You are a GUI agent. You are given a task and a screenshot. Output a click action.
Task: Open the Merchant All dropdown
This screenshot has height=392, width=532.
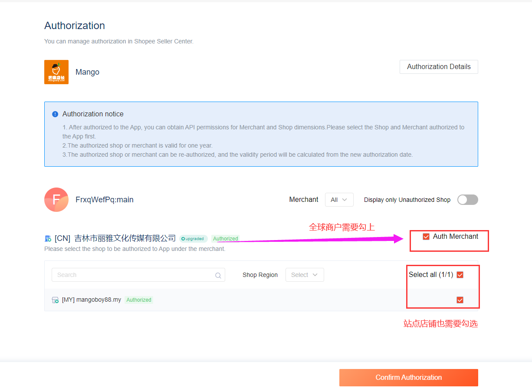pyautogui.click(x=339, y=200)
